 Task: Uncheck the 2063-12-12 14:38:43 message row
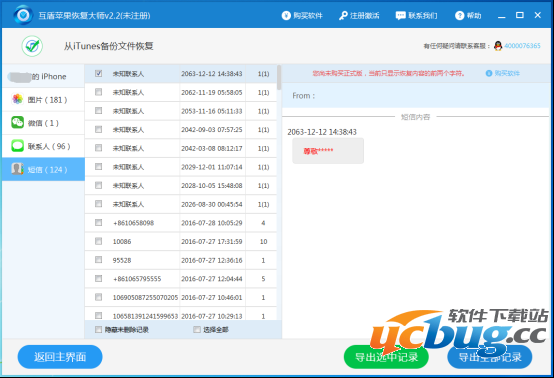[x=99, y=73]
